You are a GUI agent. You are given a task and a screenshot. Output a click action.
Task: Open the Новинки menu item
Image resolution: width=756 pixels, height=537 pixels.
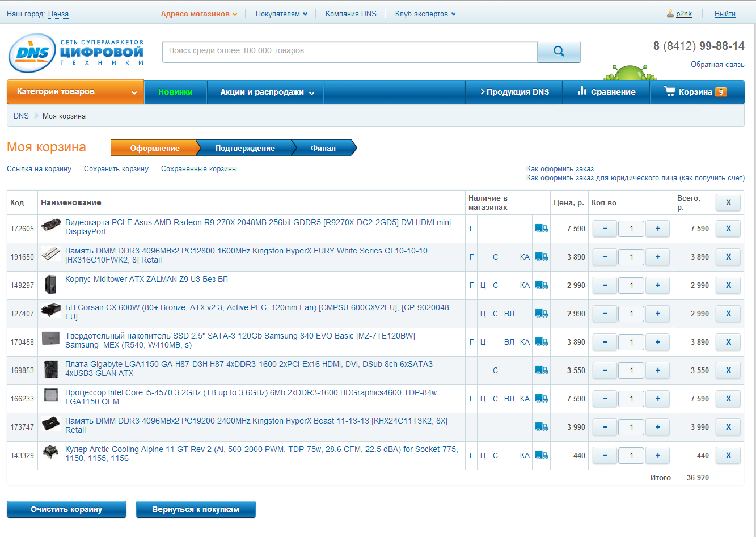point(175,92)
